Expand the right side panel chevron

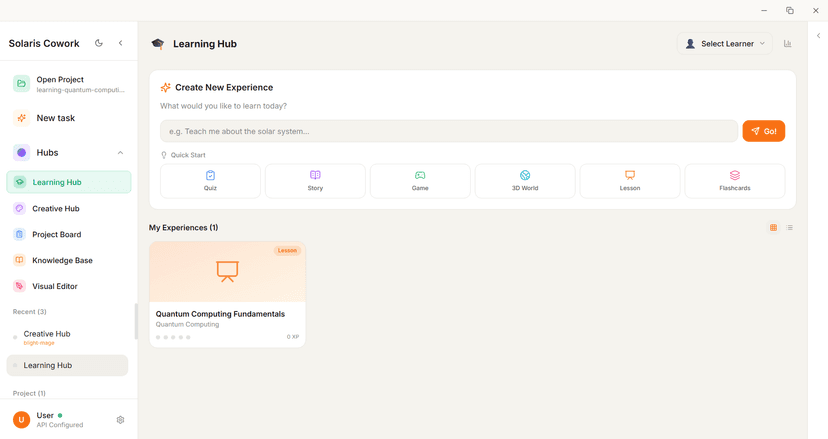click(818, 36)
